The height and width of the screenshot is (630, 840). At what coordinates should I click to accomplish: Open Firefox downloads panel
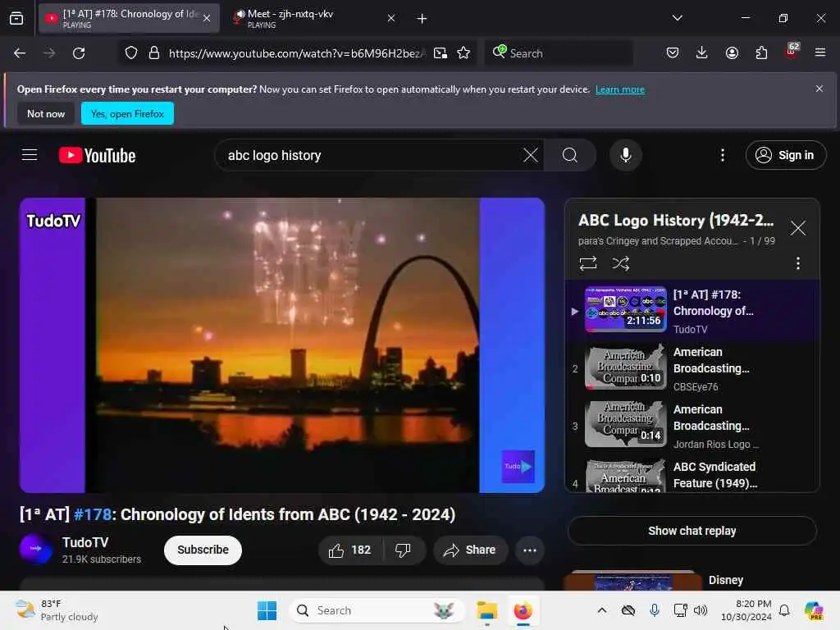click(702, 52)
